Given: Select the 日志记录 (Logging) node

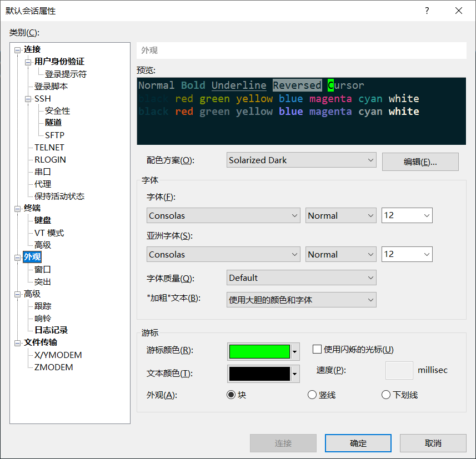Looking at the screenshot, I should 52,330.
